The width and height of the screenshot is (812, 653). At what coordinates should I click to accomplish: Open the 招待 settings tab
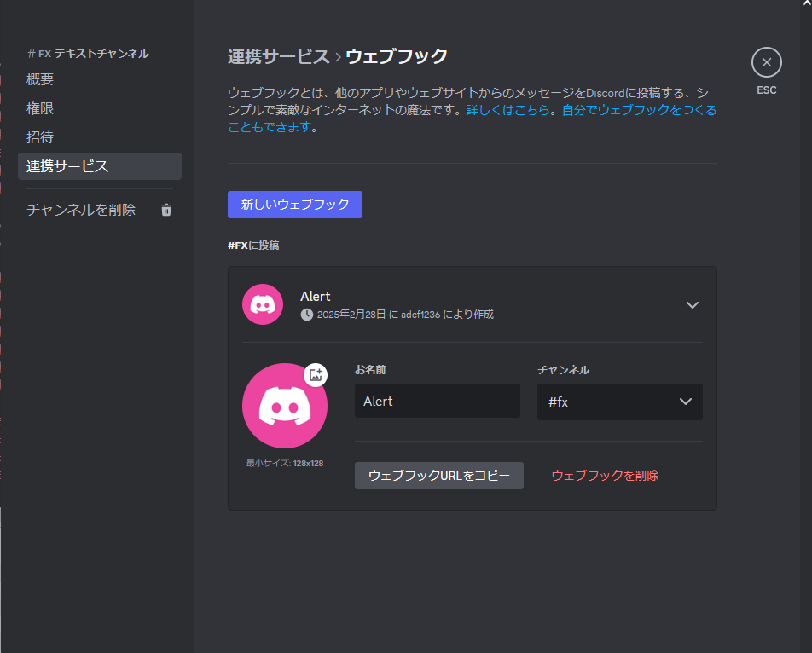100,137
